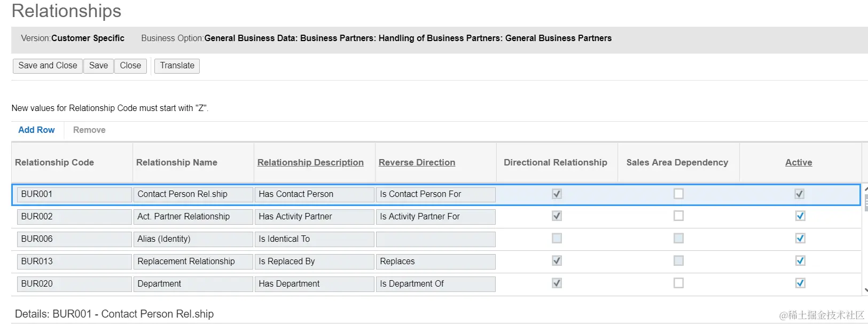Click the BUR006 Relationship Code field

(x=74, y=239)
